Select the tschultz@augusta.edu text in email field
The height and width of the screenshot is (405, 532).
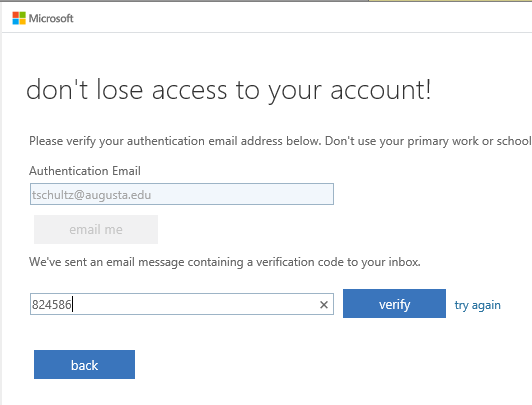point(92,195)
